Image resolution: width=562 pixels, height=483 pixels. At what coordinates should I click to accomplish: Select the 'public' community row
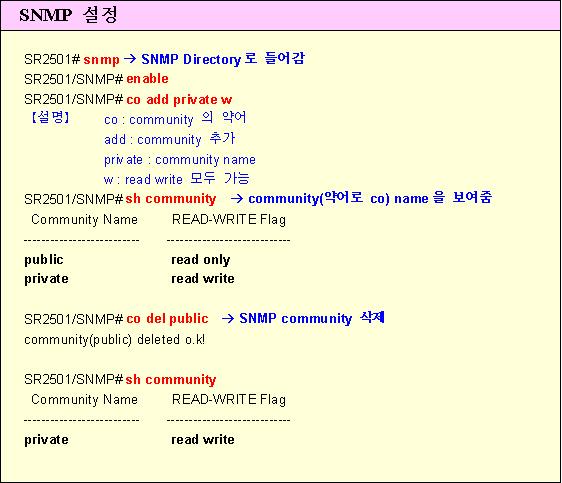pos(44,260)
